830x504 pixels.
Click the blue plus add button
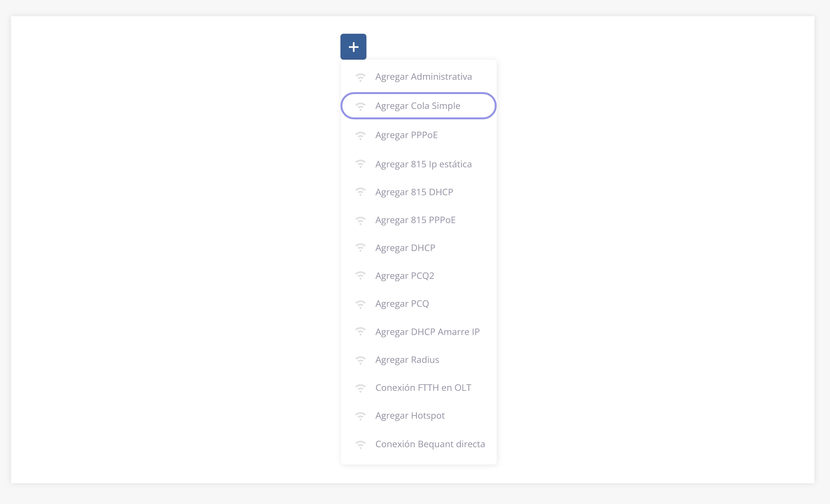(x=353, y=47)
